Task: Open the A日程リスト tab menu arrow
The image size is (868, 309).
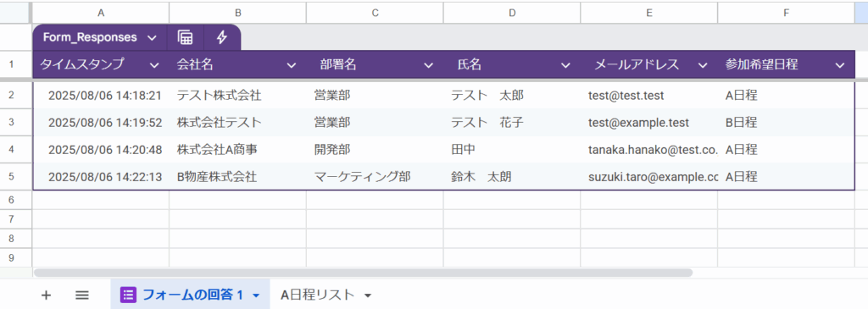Action: coord(368,295)
